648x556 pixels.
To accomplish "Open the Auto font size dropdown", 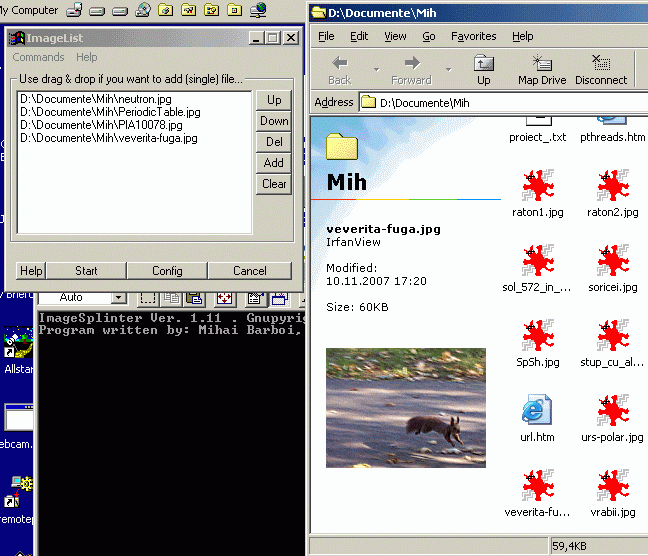I will 118,298.
